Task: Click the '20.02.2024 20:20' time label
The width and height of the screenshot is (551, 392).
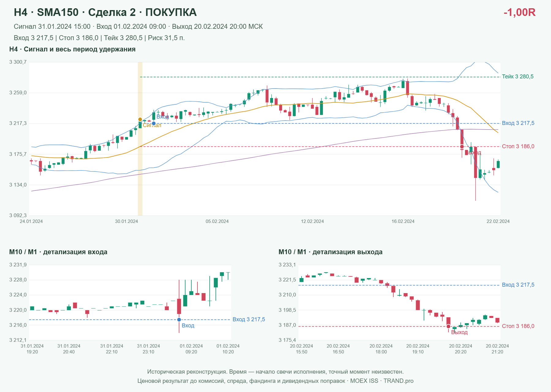Action: click(x=461, y=349)
